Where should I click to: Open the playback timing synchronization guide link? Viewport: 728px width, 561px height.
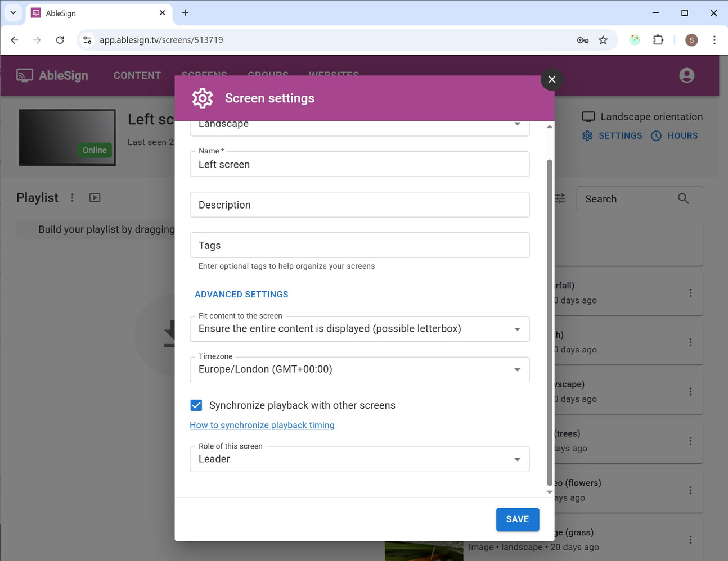(x=262, y=425)
